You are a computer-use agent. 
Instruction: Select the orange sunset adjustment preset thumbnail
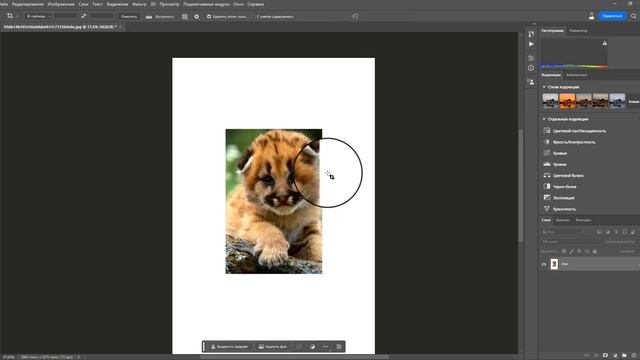pyautogui.click(x=567, y=101)
